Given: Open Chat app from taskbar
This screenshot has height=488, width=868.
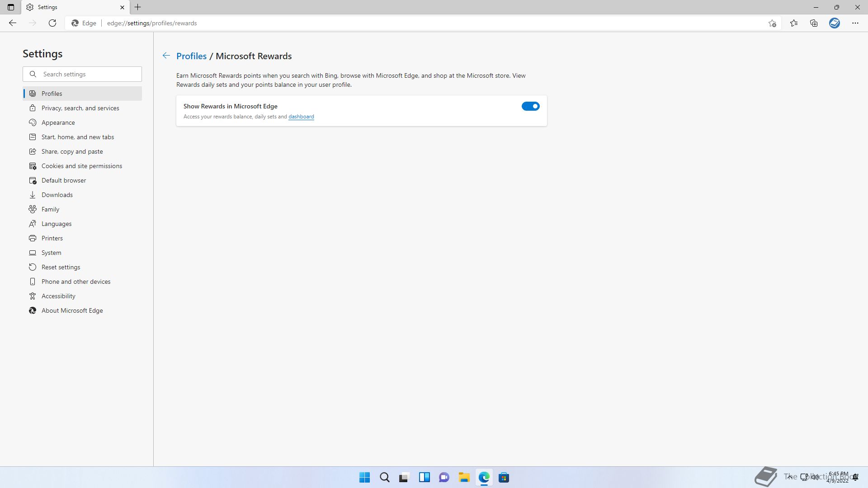Looking at the screenshot, I should 444,477.
